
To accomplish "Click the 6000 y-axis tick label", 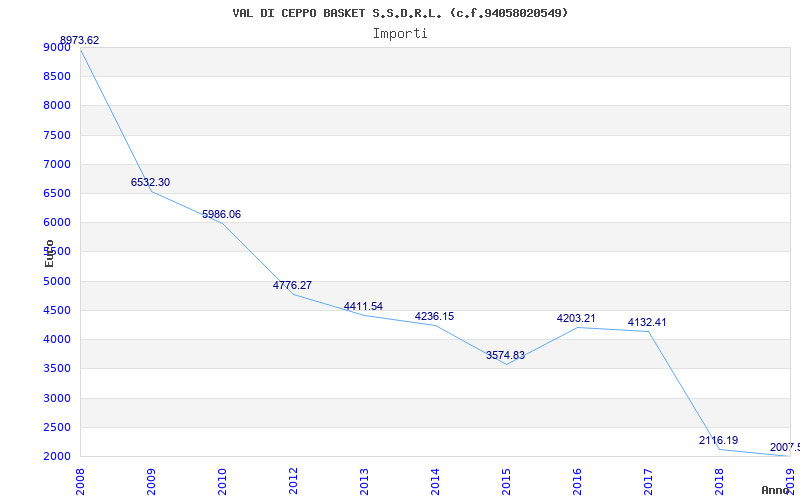I will 57,222.
